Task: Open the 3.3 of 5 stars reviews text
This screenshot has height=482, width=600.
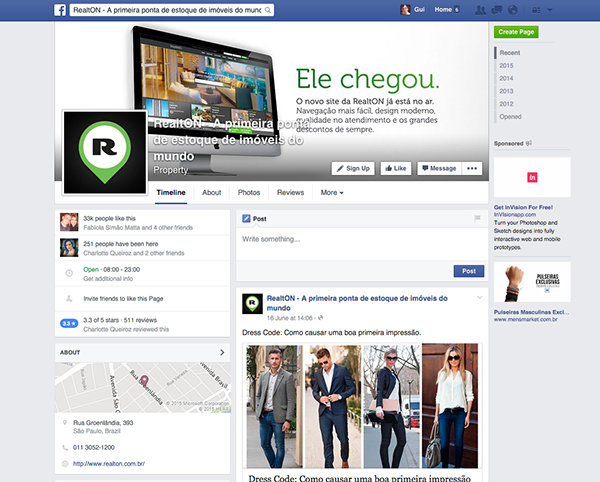Action: tap(120, 320)
